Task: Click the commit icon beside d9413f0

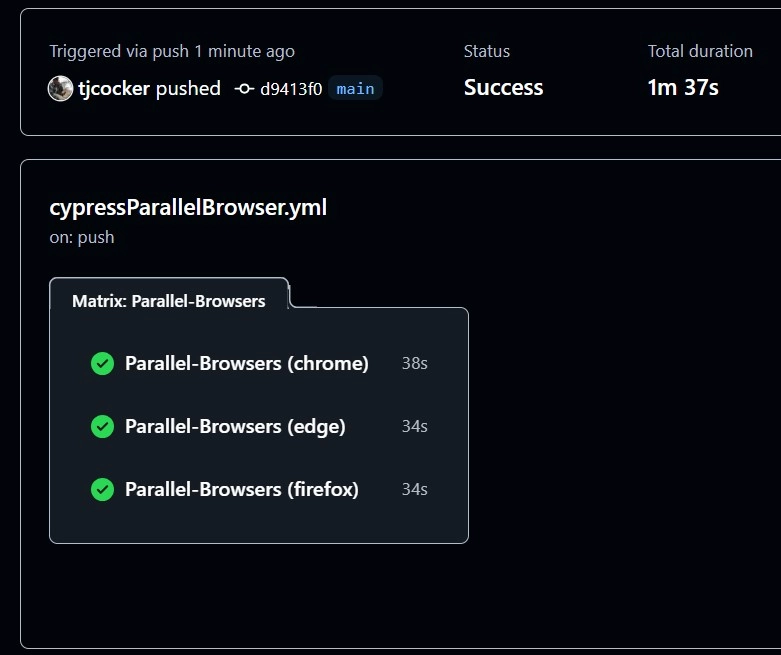Action: pyautogui.click(x=243, y=88)
